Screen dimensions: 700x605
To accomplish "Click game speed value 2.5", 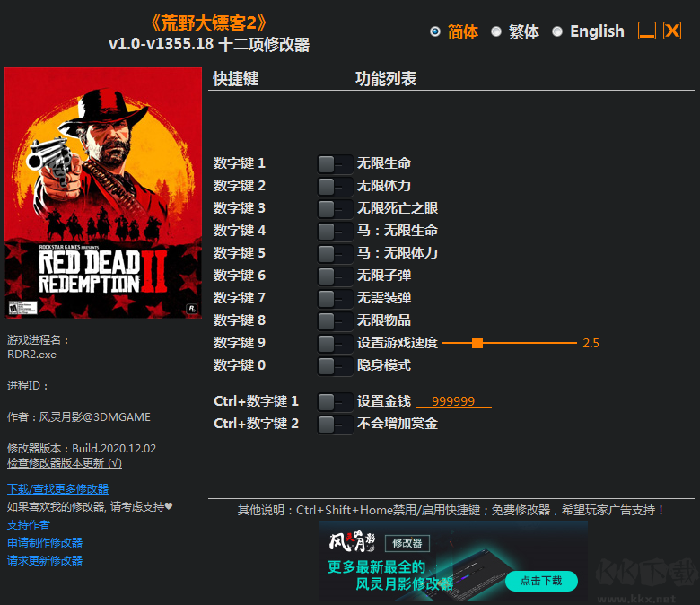I will [591, 343].
